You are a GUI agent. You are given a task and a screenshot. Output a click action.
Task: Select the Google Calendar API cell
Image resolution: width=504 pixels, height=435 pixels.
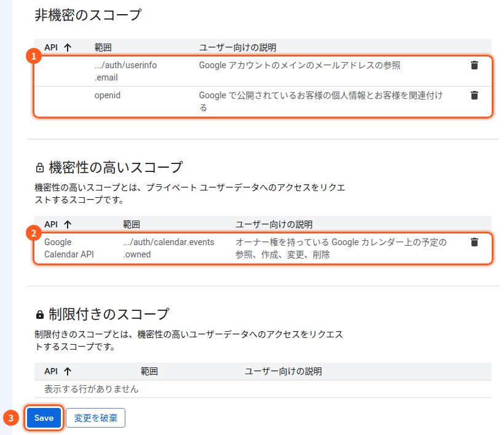(69, 248)
